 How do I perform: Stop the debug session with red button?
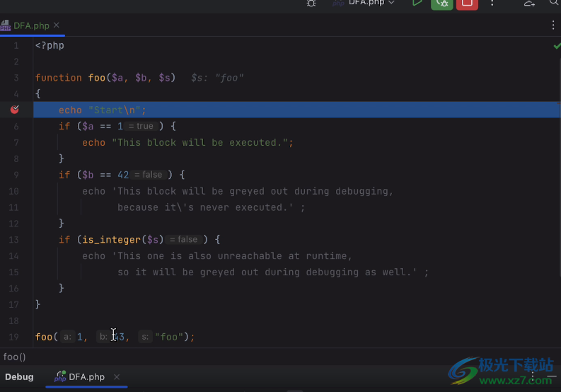(x=467, y=4)
